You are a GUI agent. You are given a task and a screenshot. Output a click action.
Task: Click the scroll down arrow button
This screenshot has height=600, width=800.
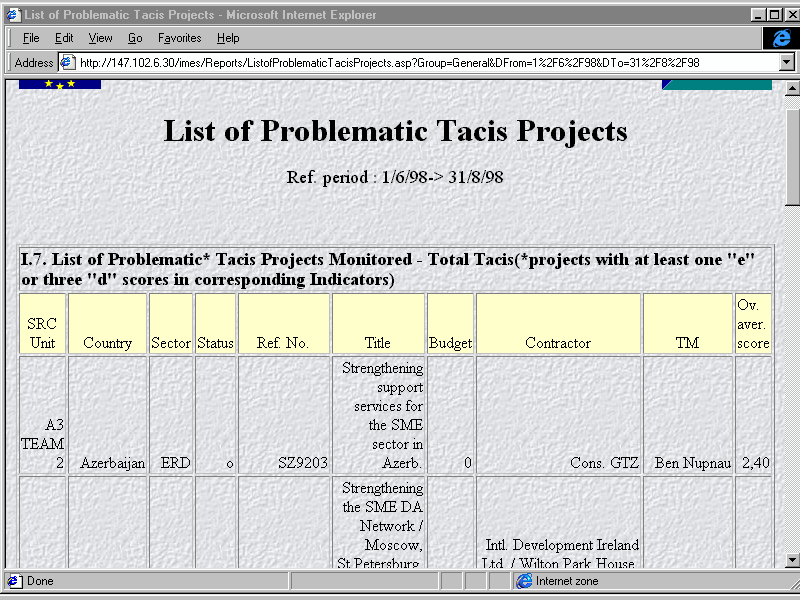click(792, 561)
